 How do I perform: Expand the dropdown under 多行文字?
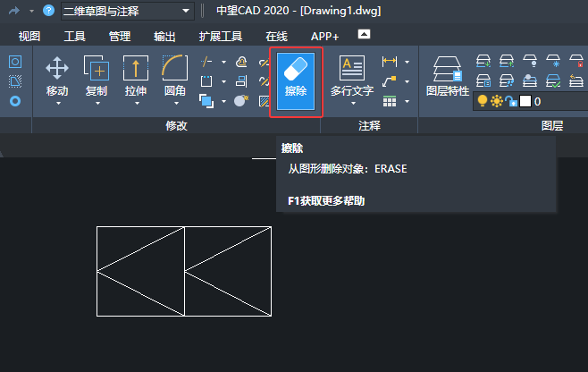(x=353, y=103)
